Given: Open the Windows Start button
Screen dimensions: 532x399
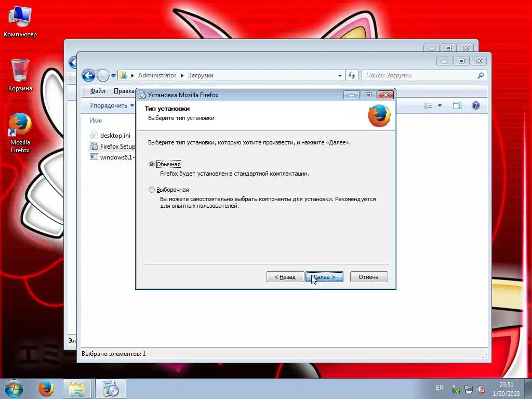Looking at the screenshot, I should (x=14, y=389).
